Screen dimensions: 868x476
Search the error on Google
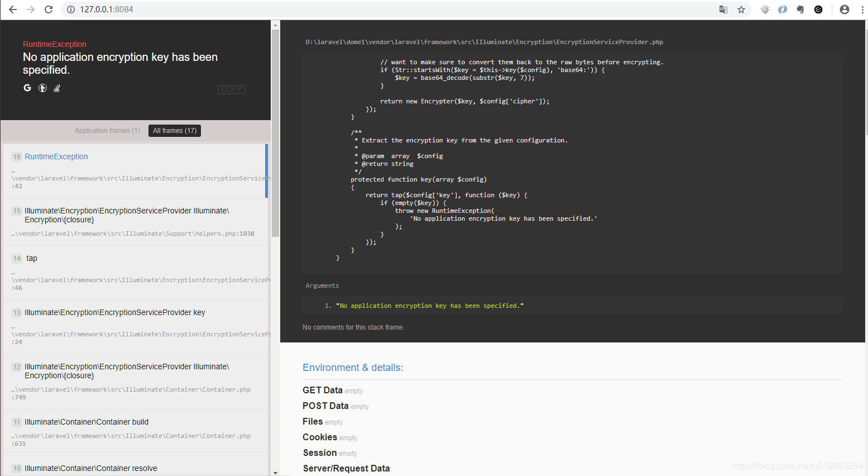click(27, 88)
